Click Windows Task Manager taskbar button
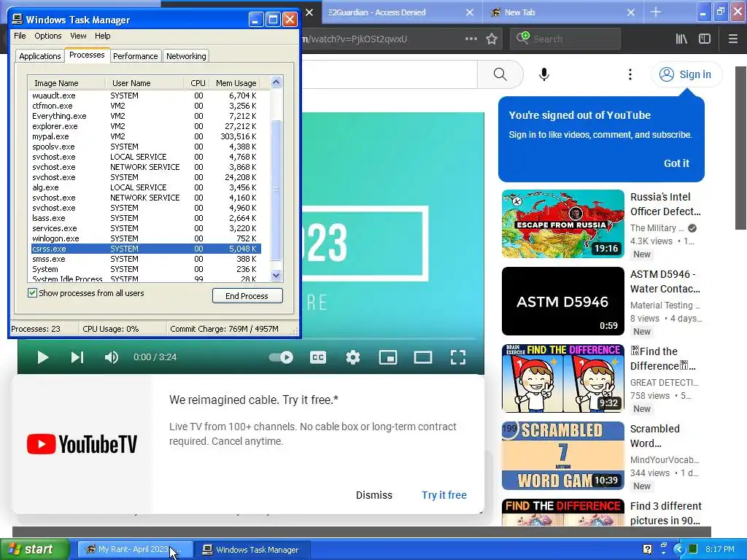Image resolution: width=747 pixels, height=560 pixels. click(x=253, y=550)
